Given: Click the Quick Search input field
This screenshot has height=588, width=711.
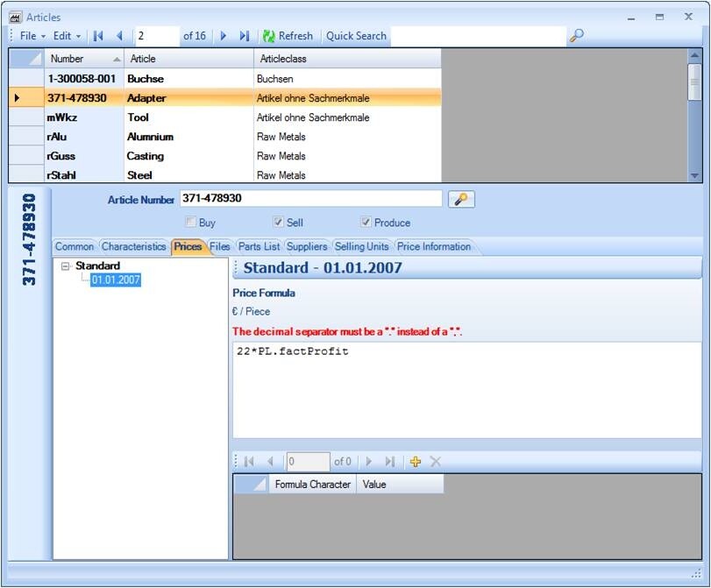Looking at the screenshot, I should tap(479, 36).
